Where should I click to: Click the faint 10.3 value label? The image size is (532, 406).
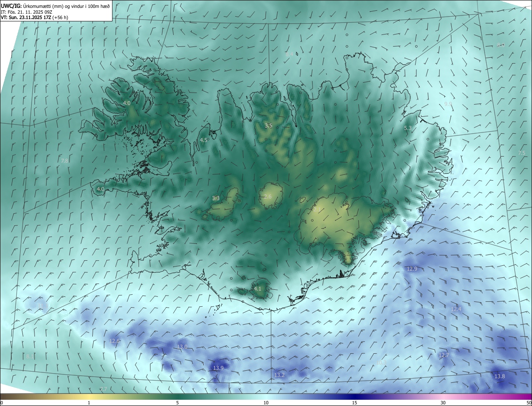(381, 362)
